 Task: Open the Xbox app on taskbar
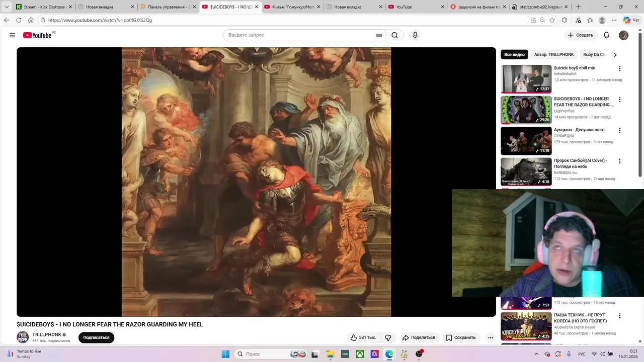pos(360,354)
